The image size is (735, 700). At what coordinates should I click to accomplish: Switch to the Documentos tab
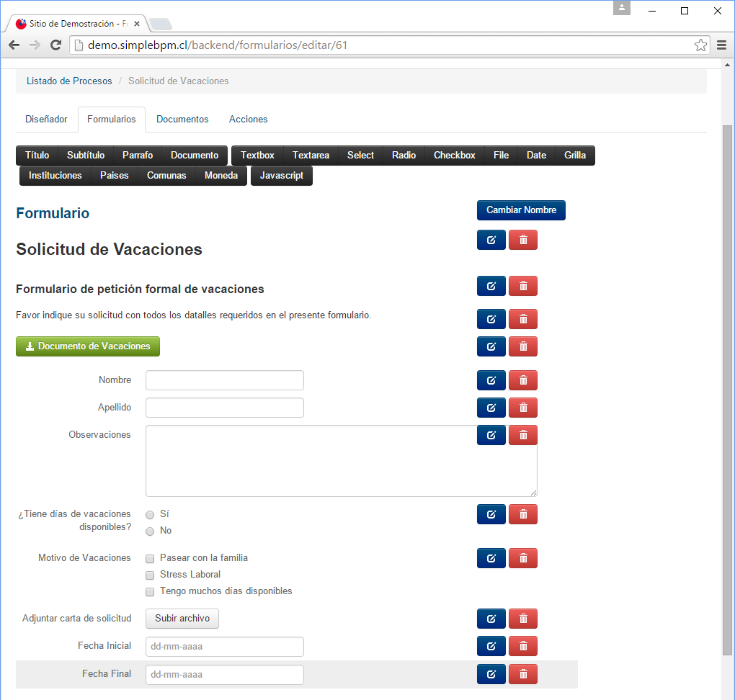(x=182, y=119)
